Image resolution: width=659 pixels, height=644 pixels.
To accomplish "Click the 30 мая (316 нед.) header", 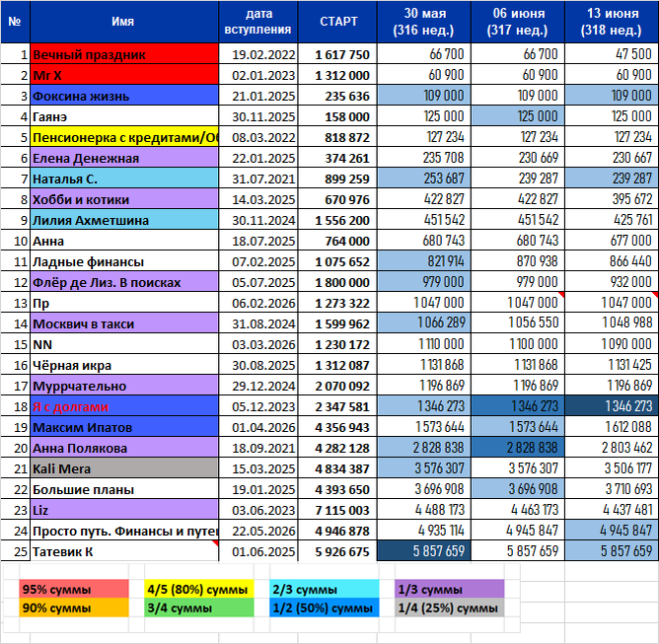I will (424, 22).
